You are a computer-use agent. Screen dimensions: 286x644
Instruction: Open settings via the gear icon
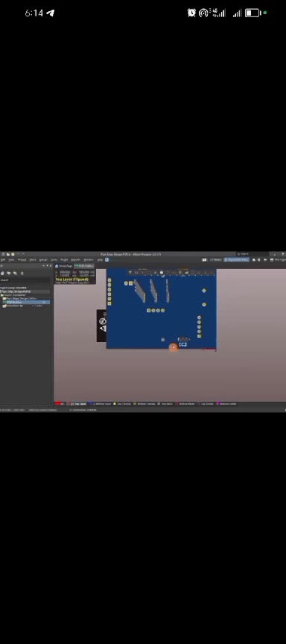(x=259, y=259)
